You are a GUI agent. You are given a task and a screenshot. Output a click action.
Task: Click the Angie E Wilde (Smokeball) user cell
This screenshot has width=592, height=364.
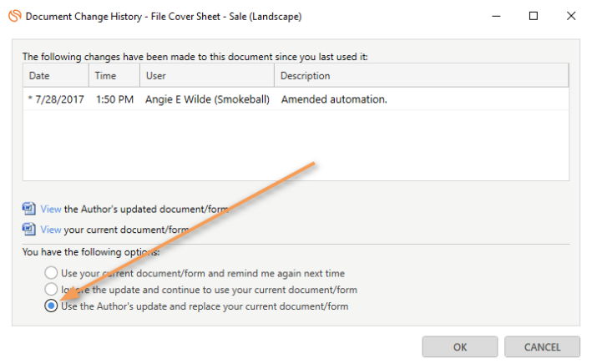(207, 99)
